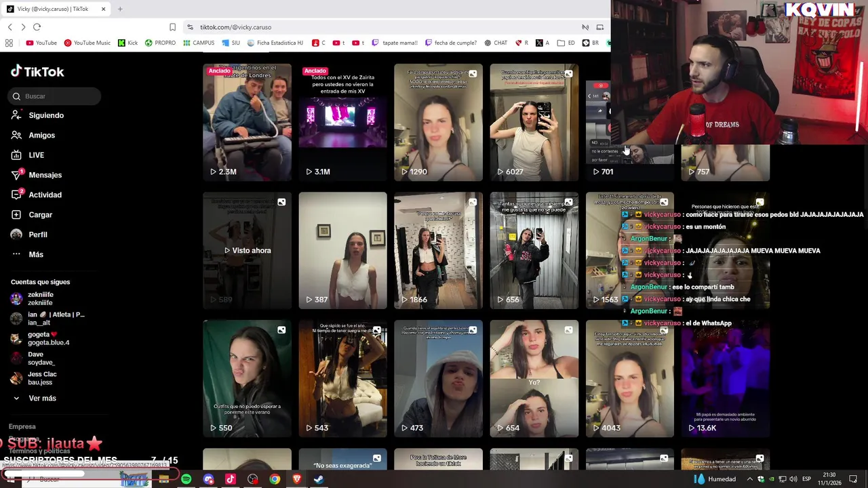Open the SIU bookmark
The width and height of the screenshot is (868, 488).
[231, 43]
